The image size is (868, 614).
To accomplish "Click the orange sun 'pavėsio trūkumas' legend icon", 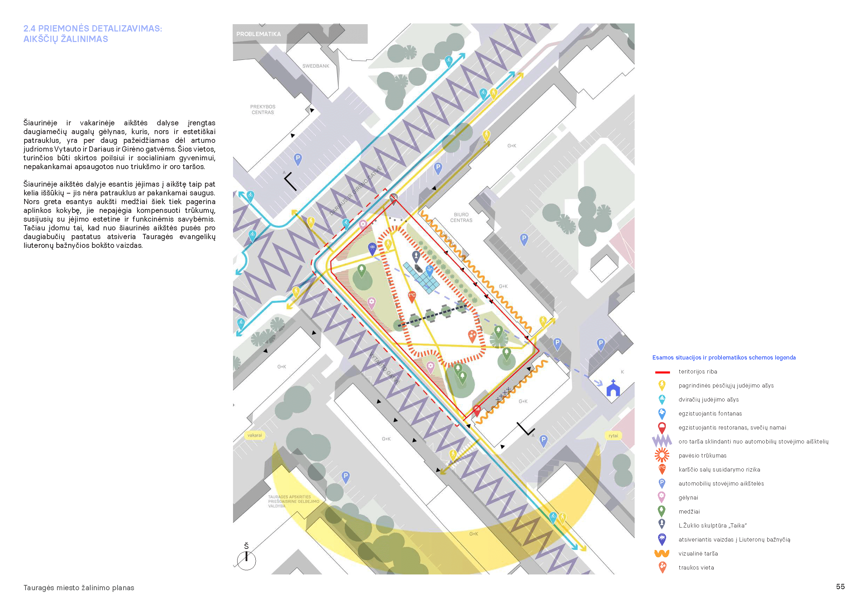I will click(x=662, y=455).
